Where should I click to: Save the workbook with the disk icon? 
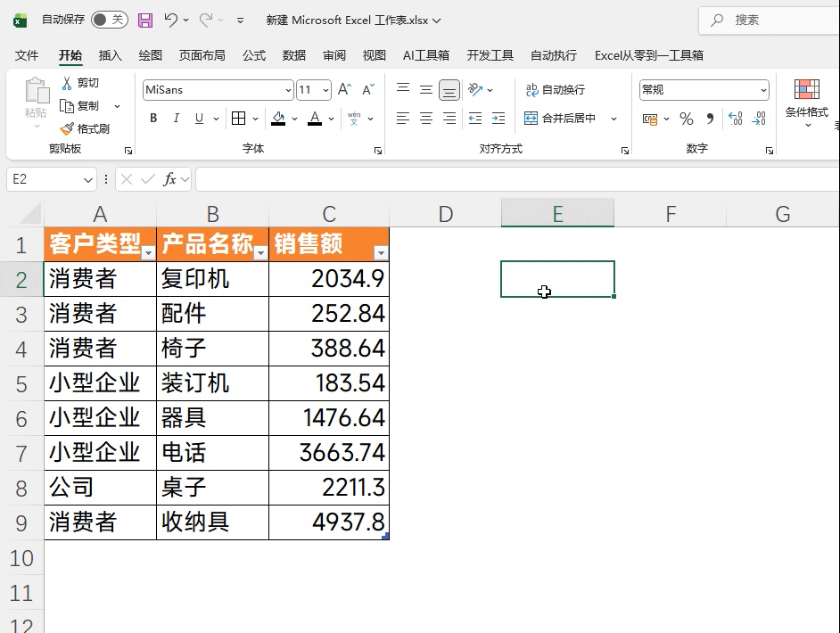point(145,21)
